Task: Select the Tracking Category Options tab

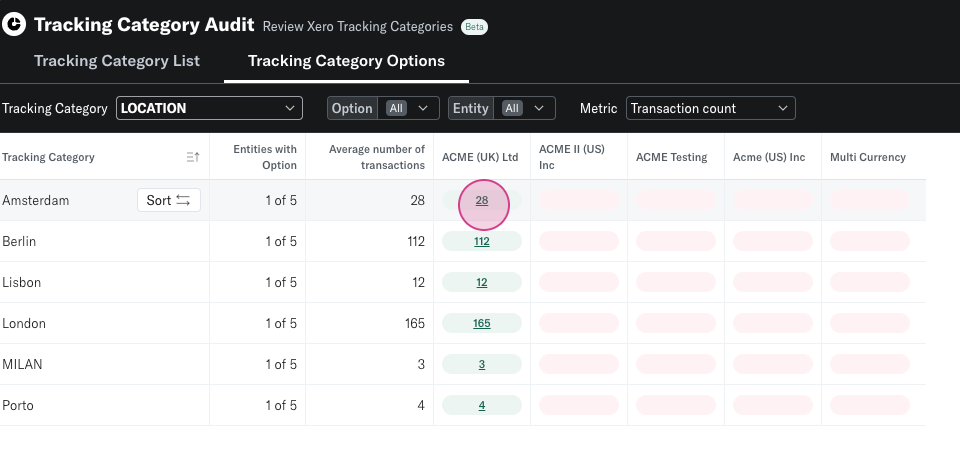Action: 346,61
